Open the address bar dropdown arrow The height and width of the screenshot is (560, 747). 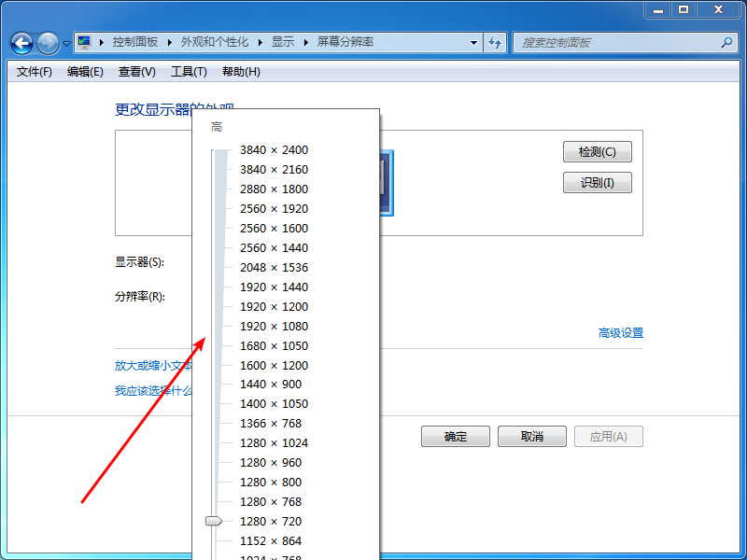pos(473,42)
